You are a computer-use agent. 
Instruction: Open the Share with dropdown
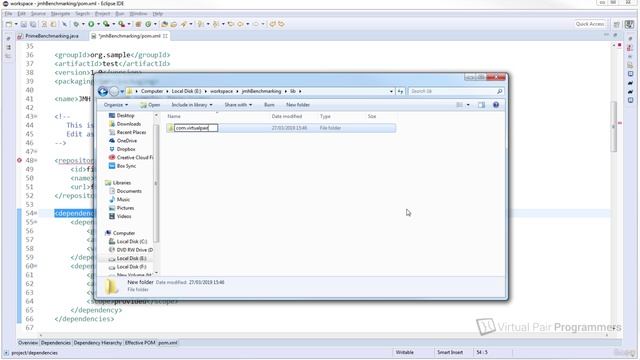coord(238,105)
